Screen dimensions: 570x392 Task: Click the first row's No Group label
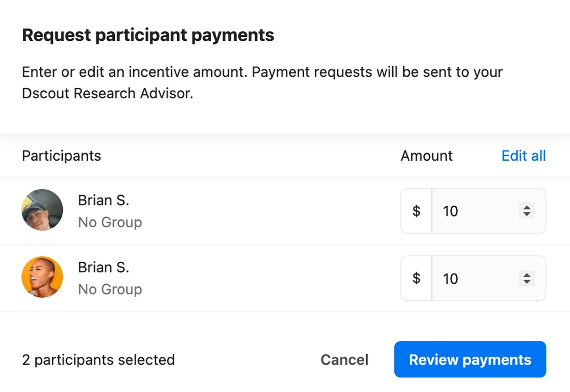coord(110,222)
